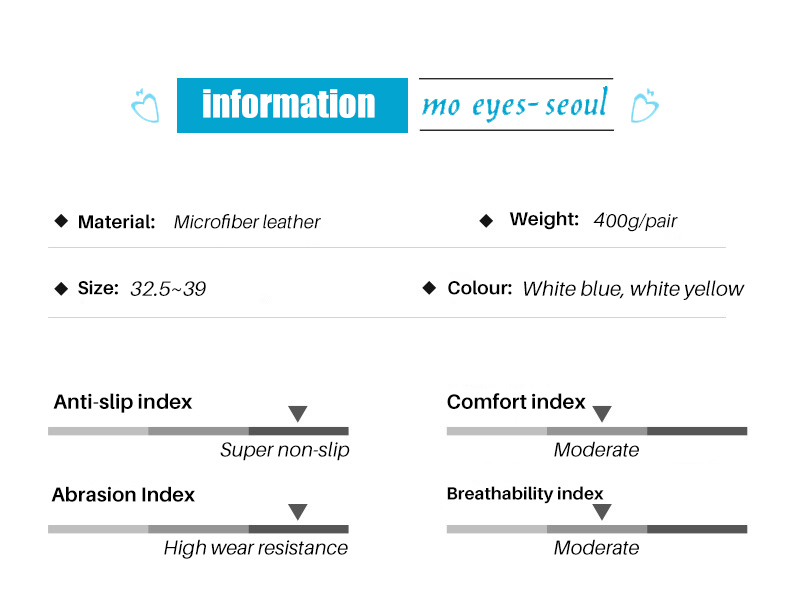
Task: Click the High wear resistance label
Action: click(256, 548)
